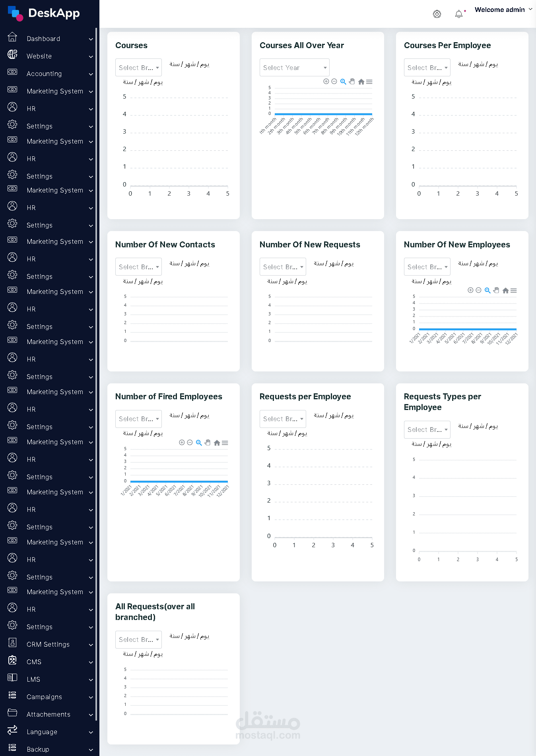Open the Select Branch dropdown in Number Of New Requests
The width and height of the screenshot is (536, 756).
click(x=283, y=267)
